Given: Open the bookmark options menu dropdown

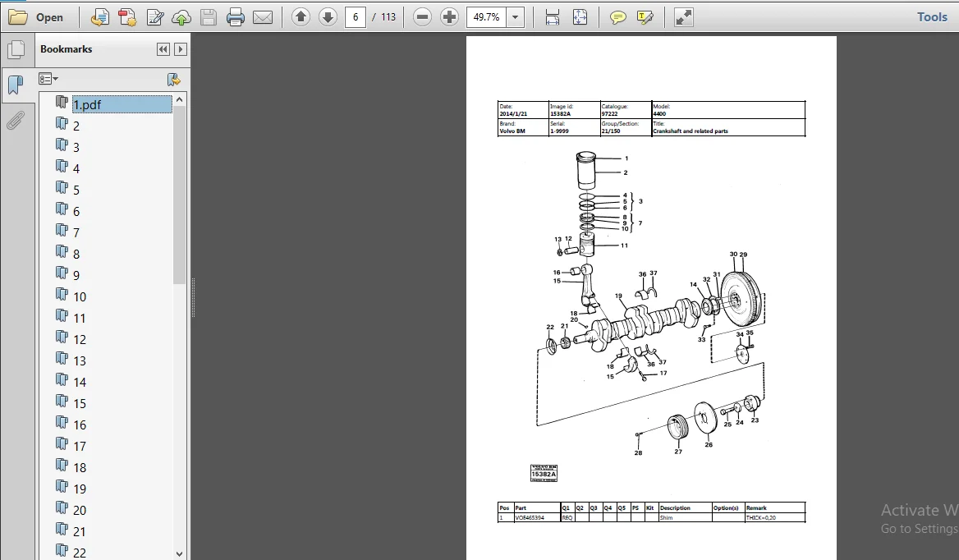Looking at the screenshot, I should click(x=48, y=79).
